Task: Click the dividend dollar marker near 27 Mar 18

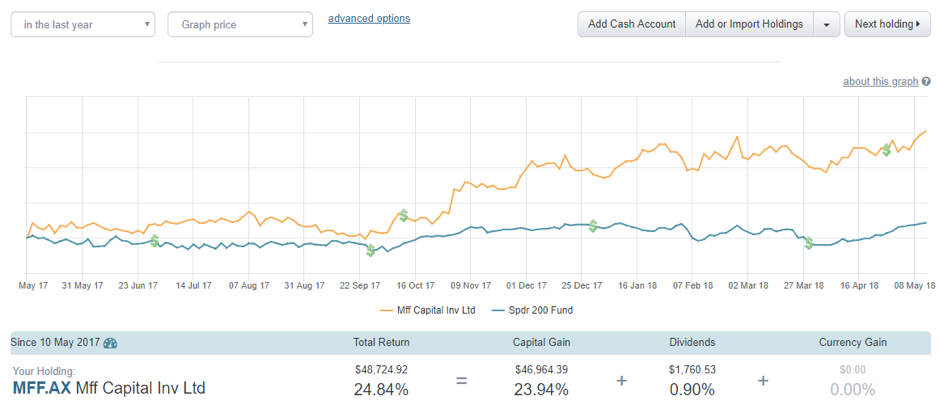Action: 808,243
